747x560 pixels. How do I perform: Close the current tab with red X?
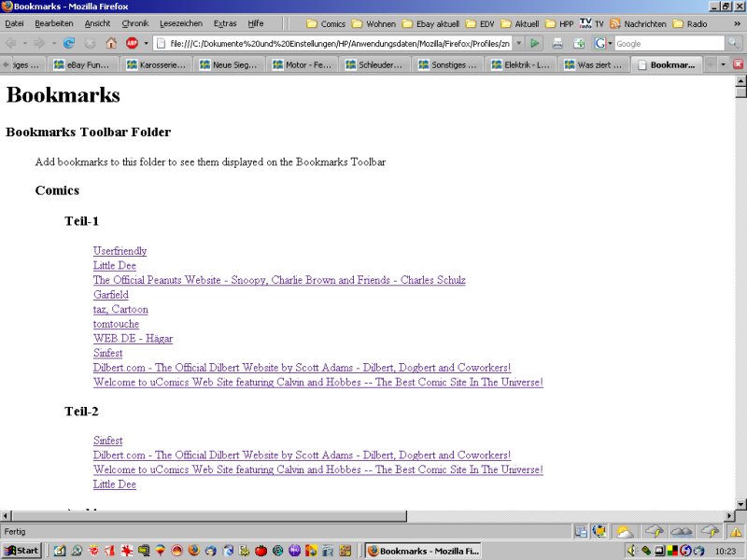pos(738,64)
